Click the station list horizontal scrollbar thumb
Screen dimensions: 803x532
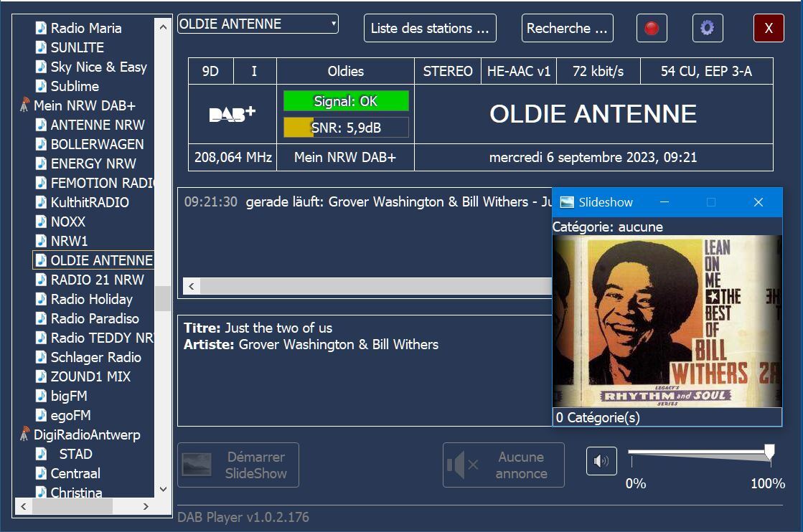tap(72, 506)
